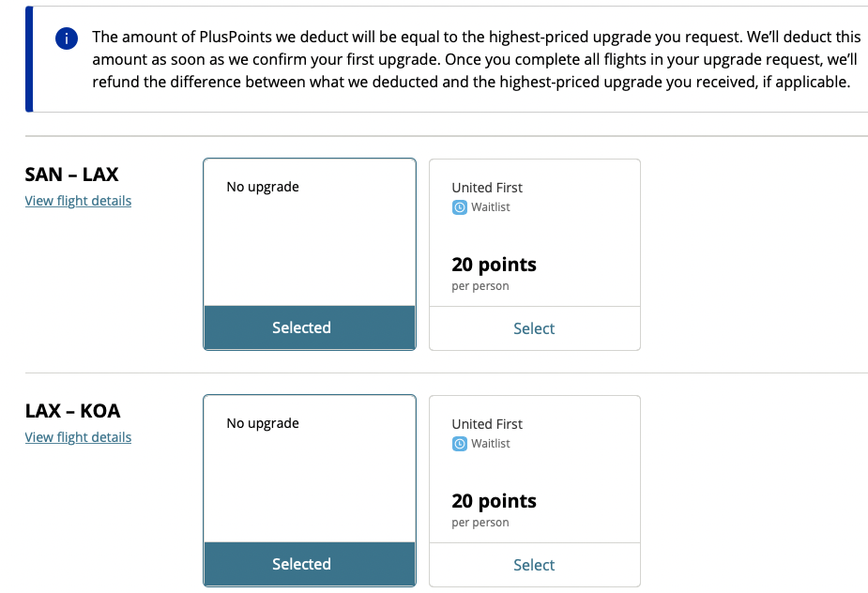Screen dimensions: 868x593
Task: Click the Waitlist clock icon for SAN – LAX
Action: click(460, 207)
